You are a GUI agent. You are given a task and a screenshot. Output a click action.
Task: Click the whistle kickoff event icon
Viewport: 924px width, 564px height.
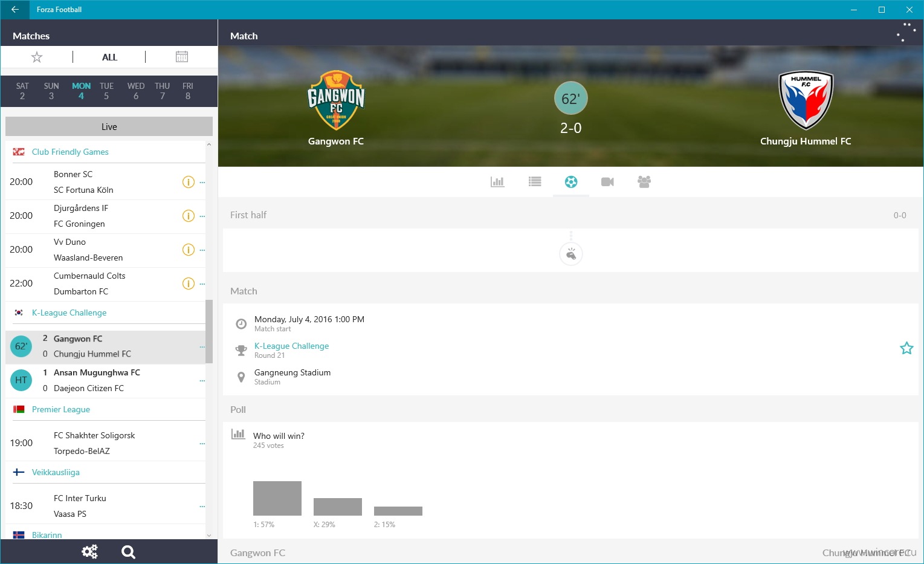pyautogui.click(x=571, y=254)
